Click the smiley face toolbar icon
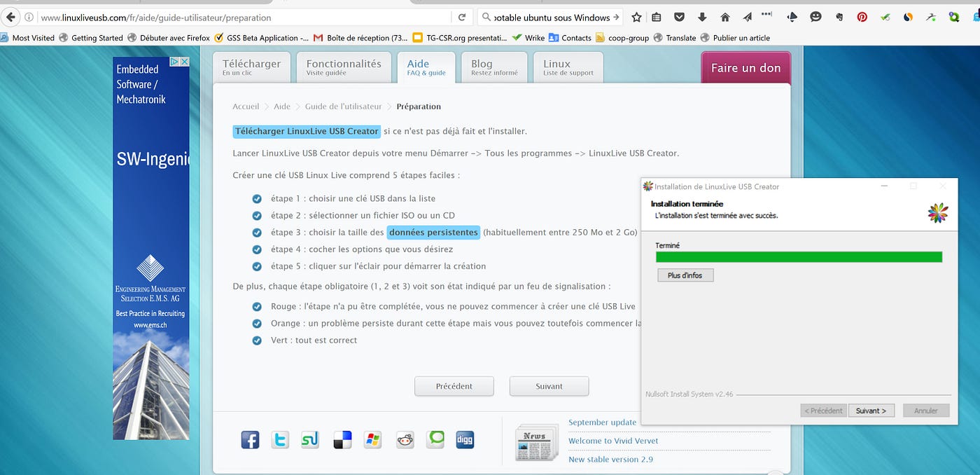 click(x=815, y=18)
